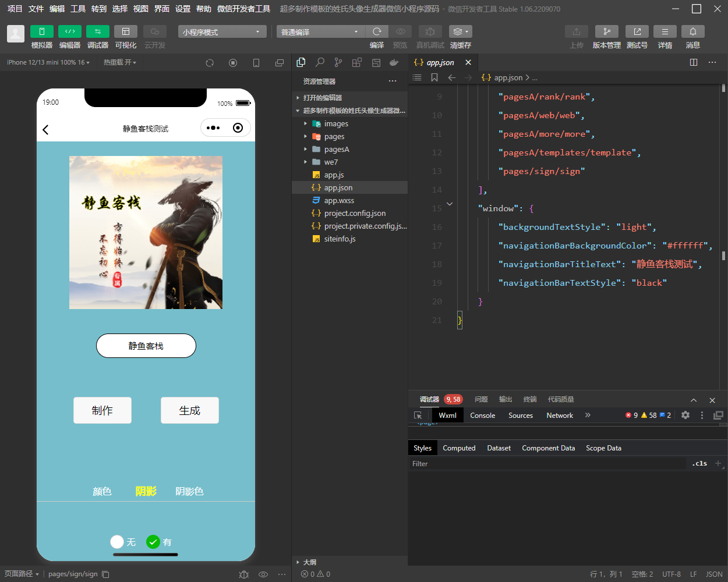The width and height of the screenshot is (728, 582).
Task: Click the Filter input in Styles panel
Action: pyautogui.click(x=547, y=464)
